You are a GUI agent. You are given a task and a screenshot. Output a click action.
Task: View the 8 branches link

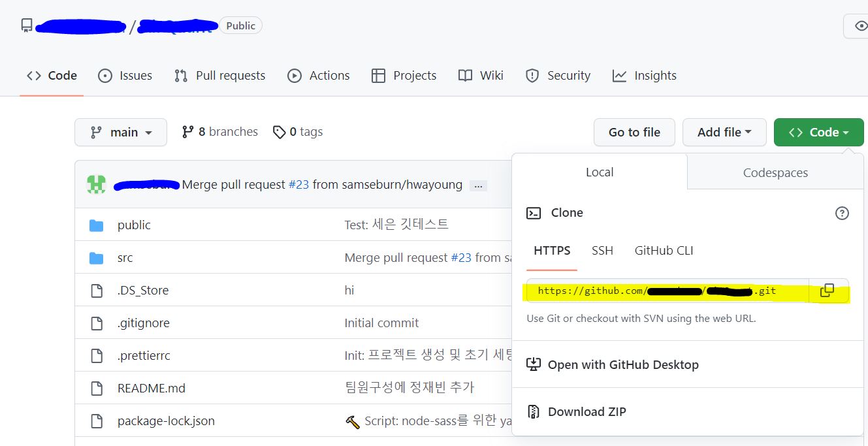219,132
